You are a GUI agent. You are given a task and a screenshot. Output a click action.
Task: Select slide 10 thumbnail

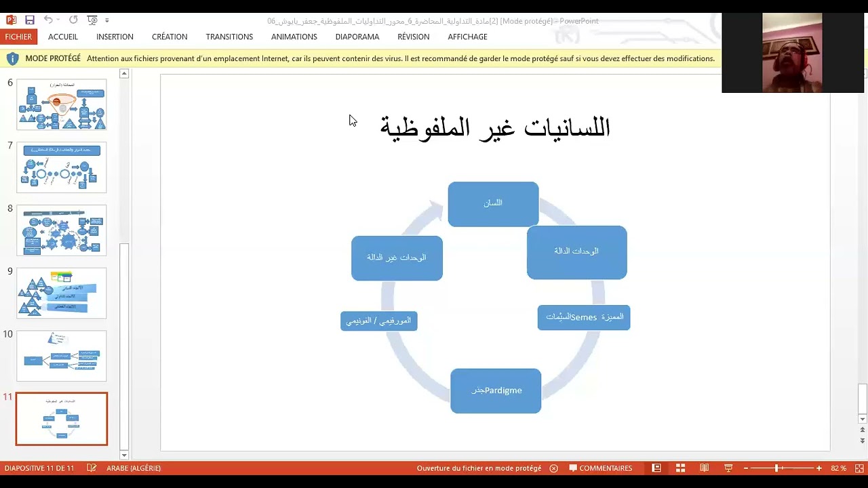(x=62, y=357)
